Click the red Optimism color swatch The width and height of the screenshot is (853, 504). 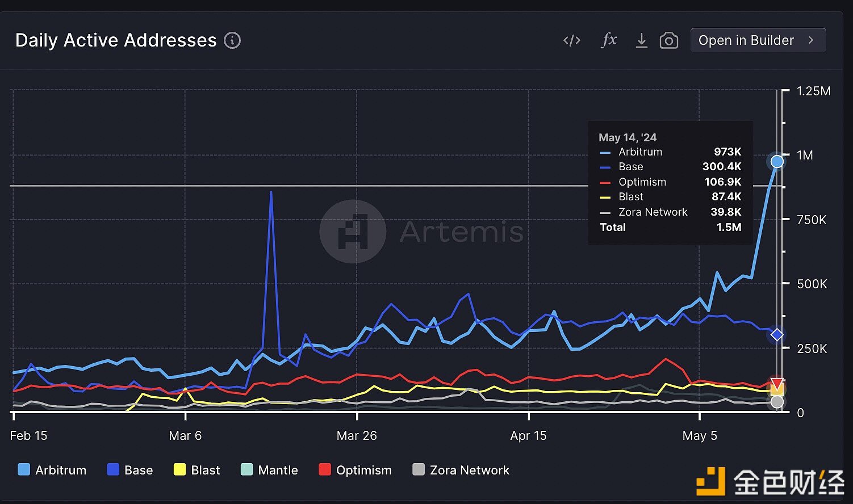[x=325, y=469]
